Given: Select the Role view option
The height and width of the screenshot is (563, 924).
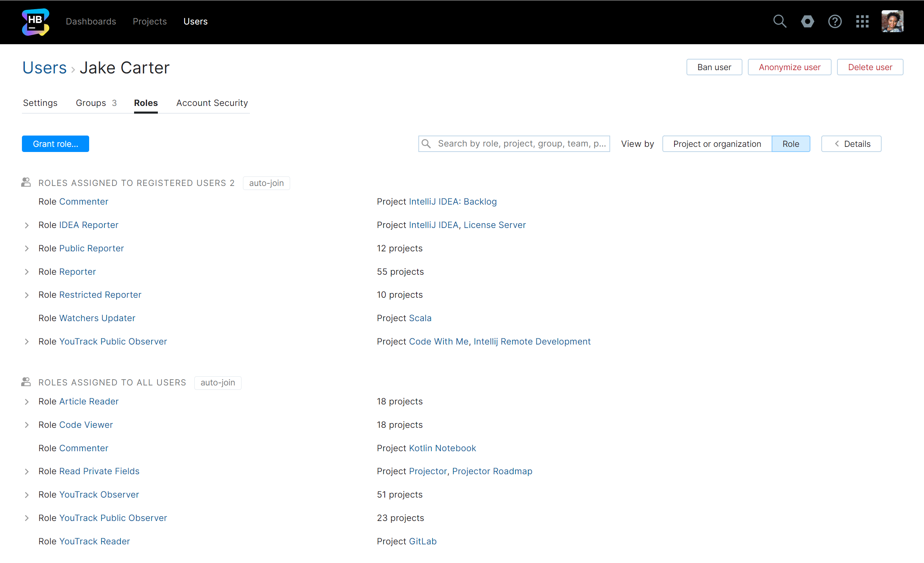Looking at the screenshot, I should (791, 144).
